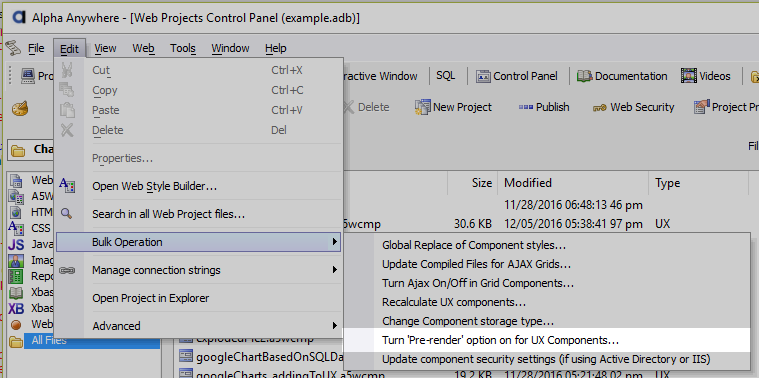759x378 pixels.
Task: Click the open book Xbasic sidebar icon
Action: [x=16, y=292]
